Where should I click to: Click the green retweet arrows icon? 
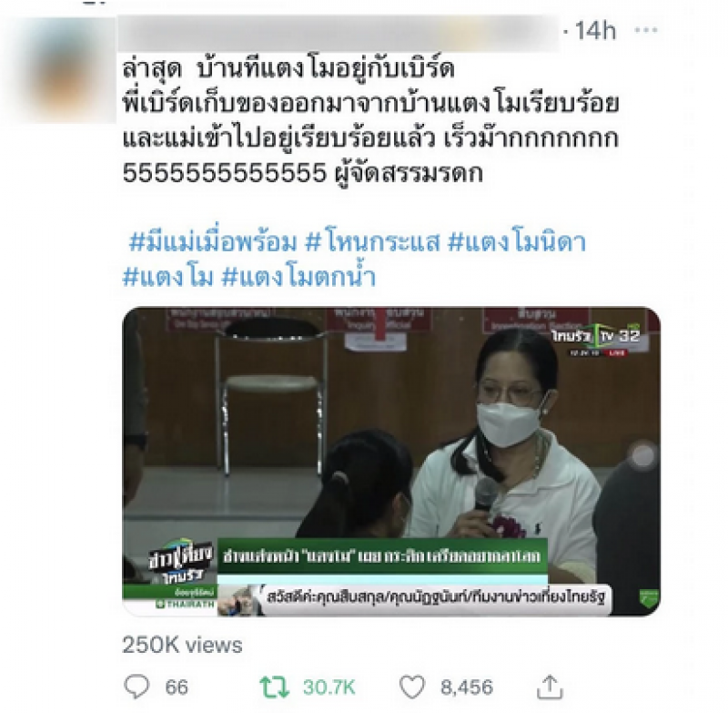point(274,687)
